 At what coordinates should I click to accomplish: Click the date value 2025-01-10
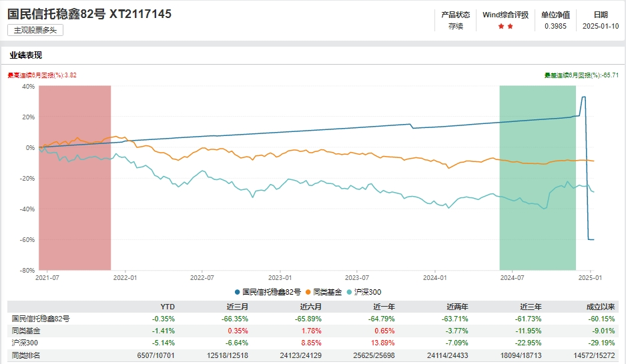click(601, 26)
